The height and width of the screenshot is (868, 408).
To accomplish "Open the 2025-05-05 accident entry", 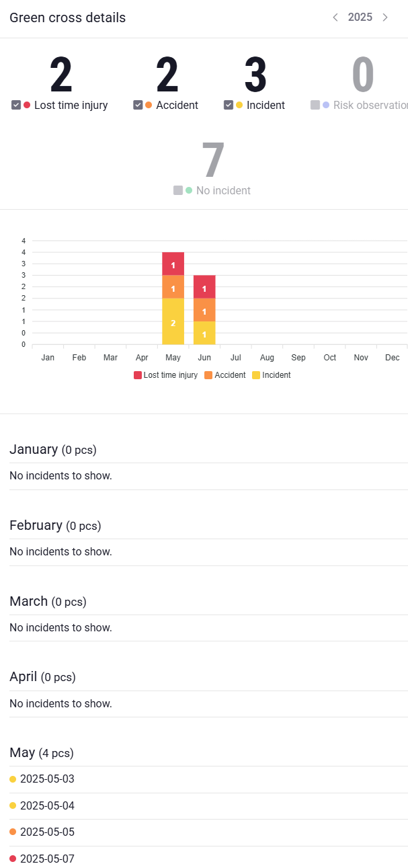I will coord(47,832).
